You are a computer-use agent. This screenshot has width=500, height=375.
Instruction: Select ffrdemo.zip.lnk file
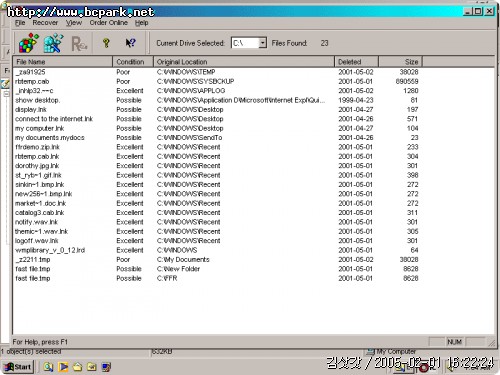37,147
